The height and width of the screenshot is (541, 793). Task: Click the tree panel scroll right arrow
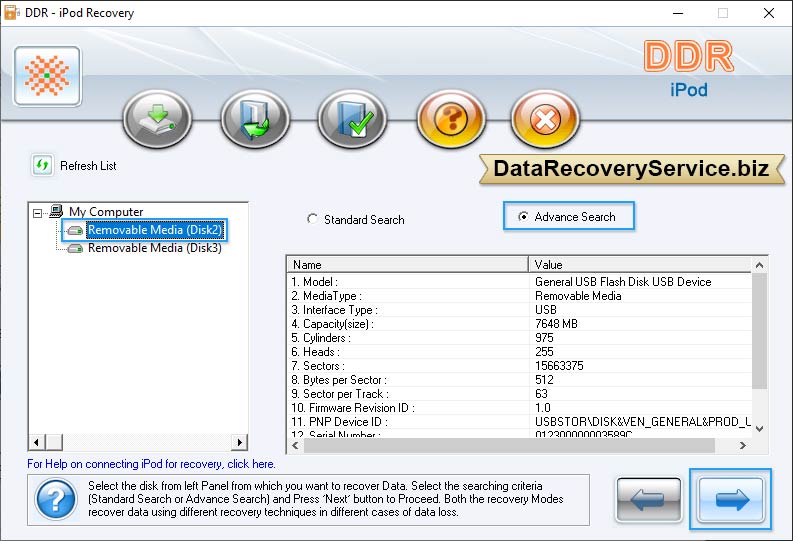pyautogui.click(x=239, y=442)
